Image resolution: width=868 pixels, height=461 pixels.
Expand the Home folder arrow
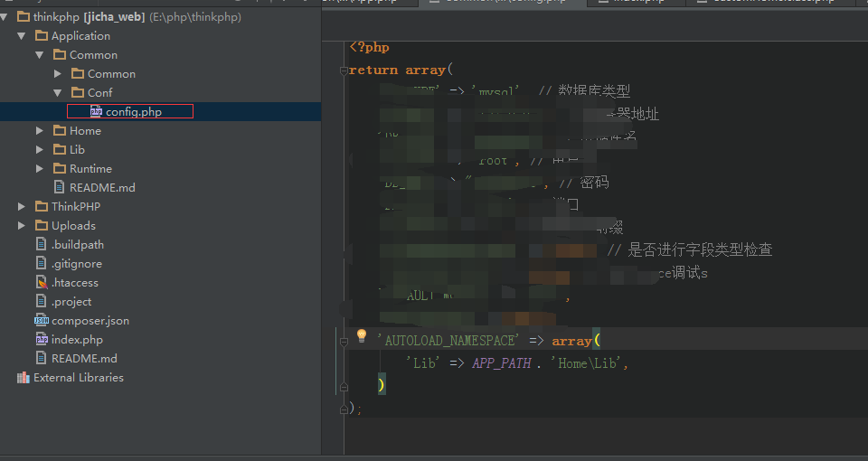[x=39, y=130]
